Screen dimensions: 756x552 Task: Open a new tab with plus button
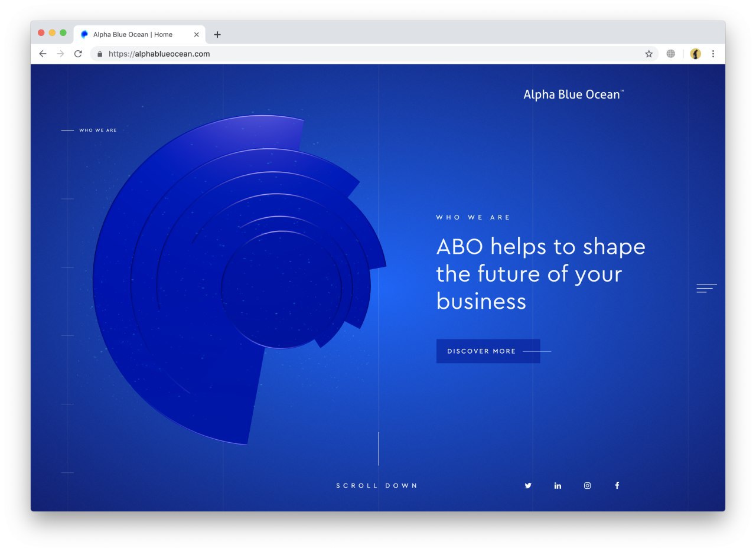[217, 34]
